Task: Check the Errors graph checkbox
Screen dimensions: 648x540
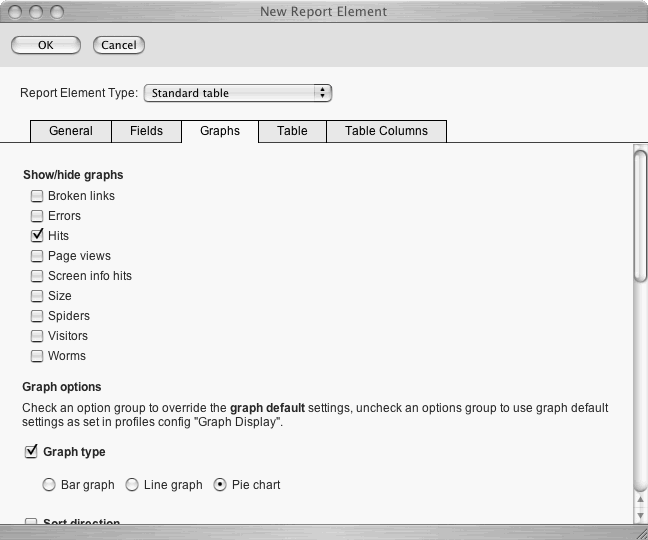Action: point(37,216)
